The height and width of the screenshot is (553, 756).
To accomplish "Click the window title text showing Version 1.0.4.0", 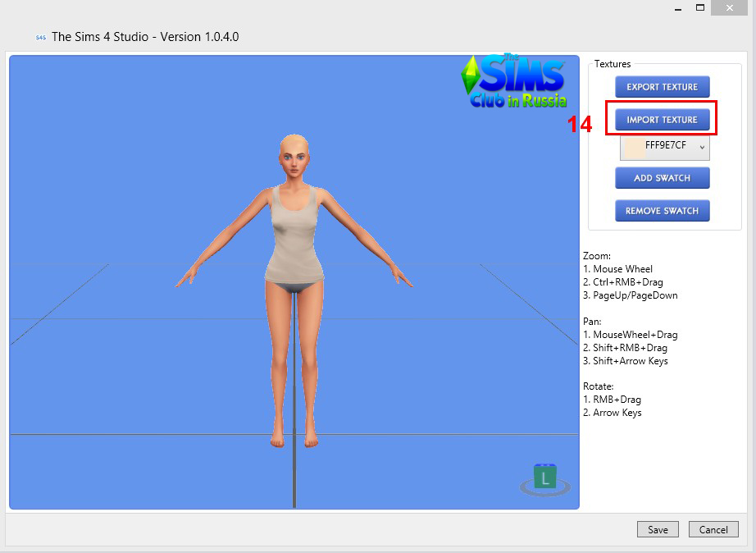I will pyautogui.click(x=145, y=37).
